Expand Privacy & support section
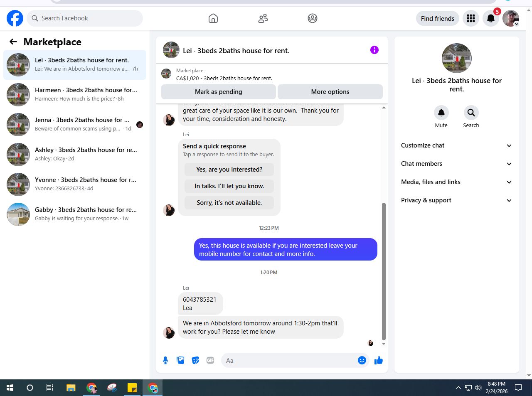The image size is (532, 396). [457, 200]
